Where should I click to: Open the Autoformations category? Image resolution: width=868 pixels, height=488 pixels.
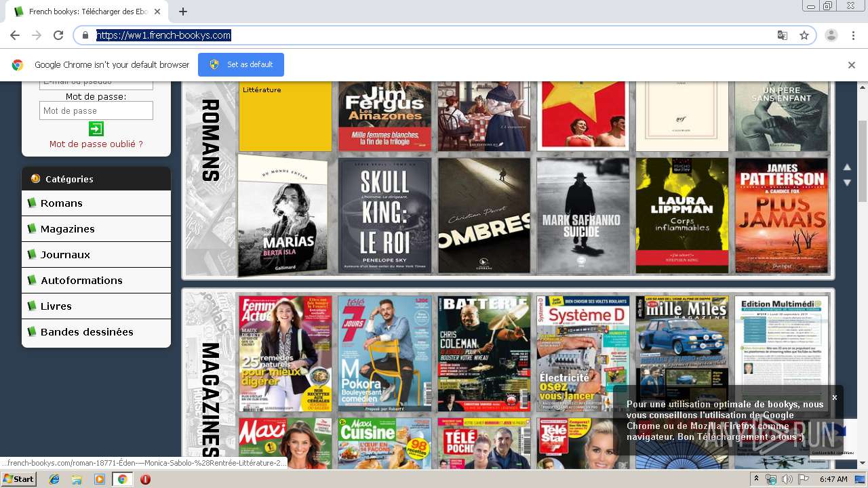coord(96,281)
